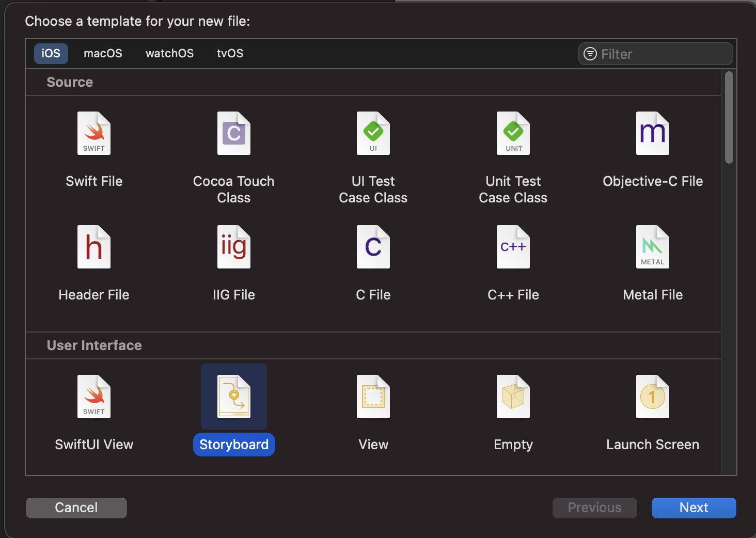Viewport: 756px width, 538px height.
Task: Click the C File label
Action: (x=373, y=295)
